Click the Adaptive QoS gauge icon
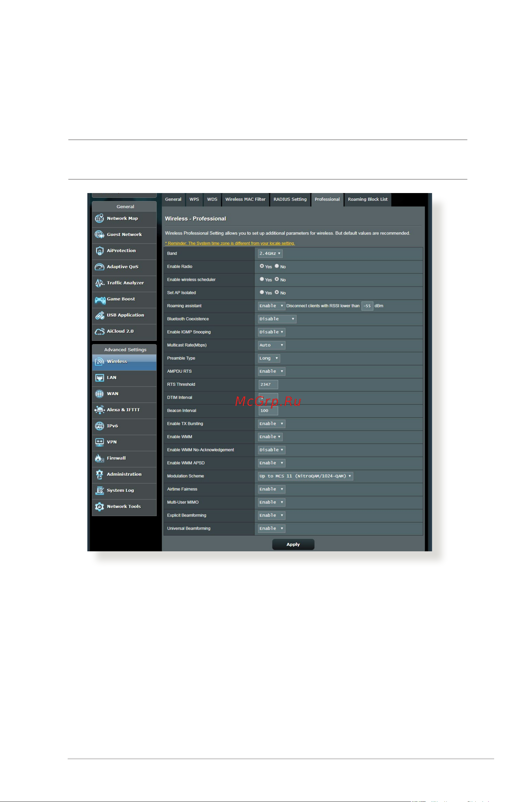 pos(99,267)
